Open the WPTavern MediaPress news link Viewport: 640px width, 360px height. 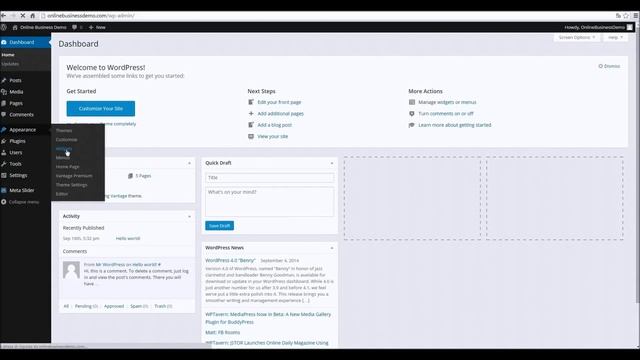[268, 318]
